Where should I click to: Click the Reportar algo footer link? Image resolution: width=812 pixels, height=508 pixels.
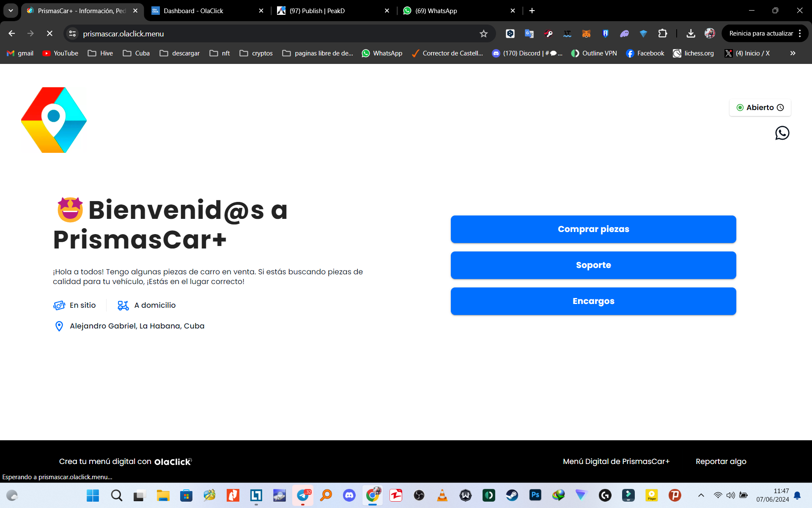click(721, 461)
